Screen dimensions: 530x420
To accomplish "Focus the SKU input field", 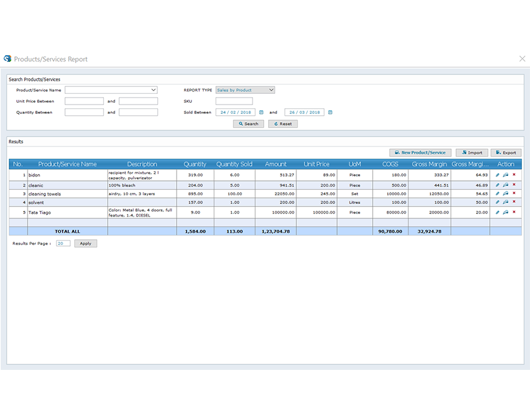I will (234, 101).
